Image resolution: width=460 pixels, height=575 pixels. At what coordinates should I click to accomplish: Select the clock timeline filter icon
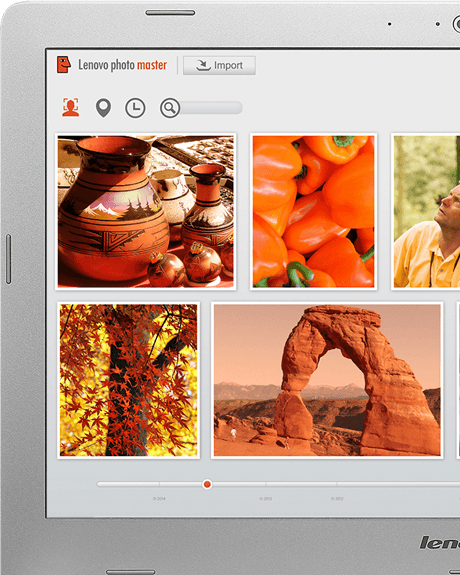coord(135,108)
